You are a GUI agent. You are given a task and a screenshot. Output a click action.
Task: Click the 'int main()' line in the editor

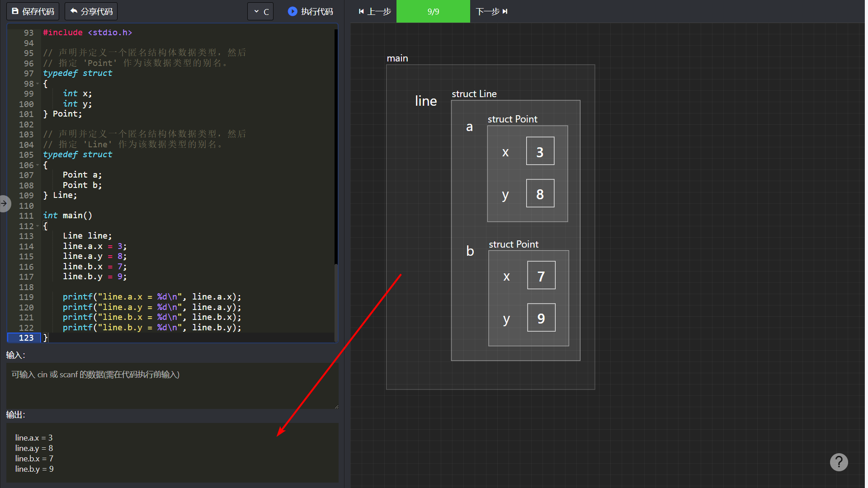pyautogui.click(x=68, y=216)
